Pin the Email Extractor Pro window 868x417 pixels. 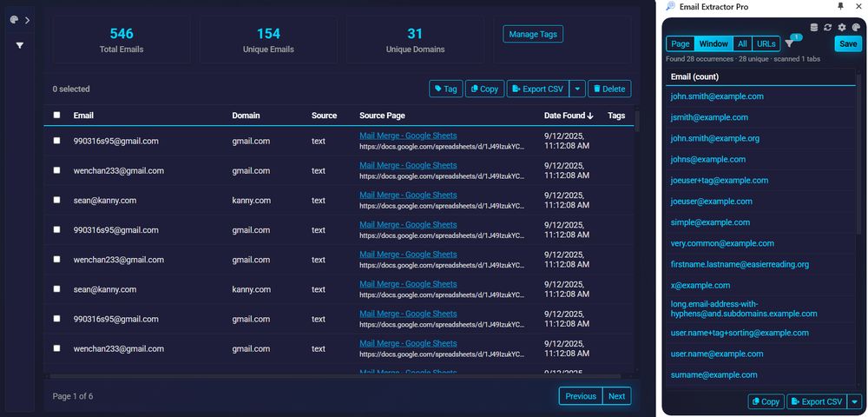(840, 6)
